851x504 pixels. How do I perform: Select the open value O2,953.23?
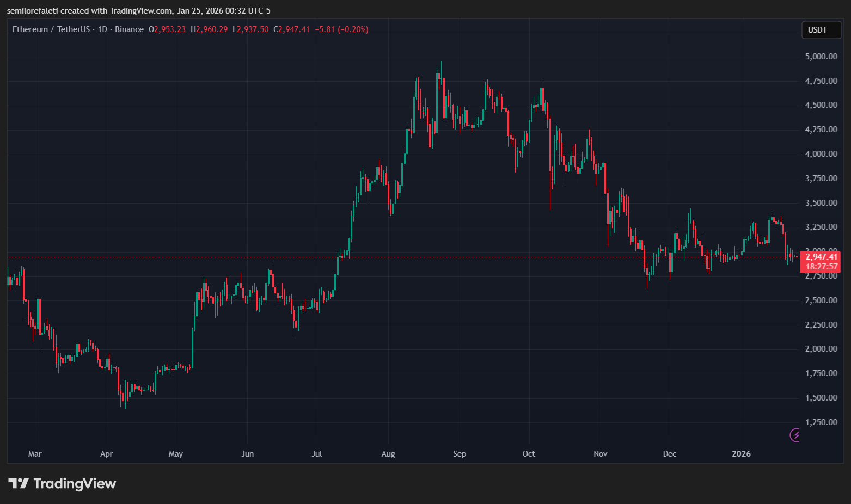167,29
